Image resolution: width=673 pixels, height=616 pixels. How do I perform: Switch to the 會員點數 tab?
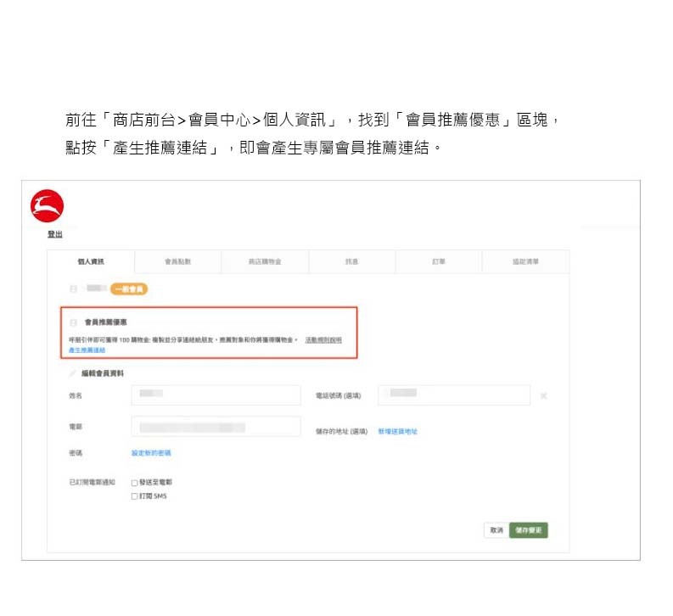click(x=178, y=262)
